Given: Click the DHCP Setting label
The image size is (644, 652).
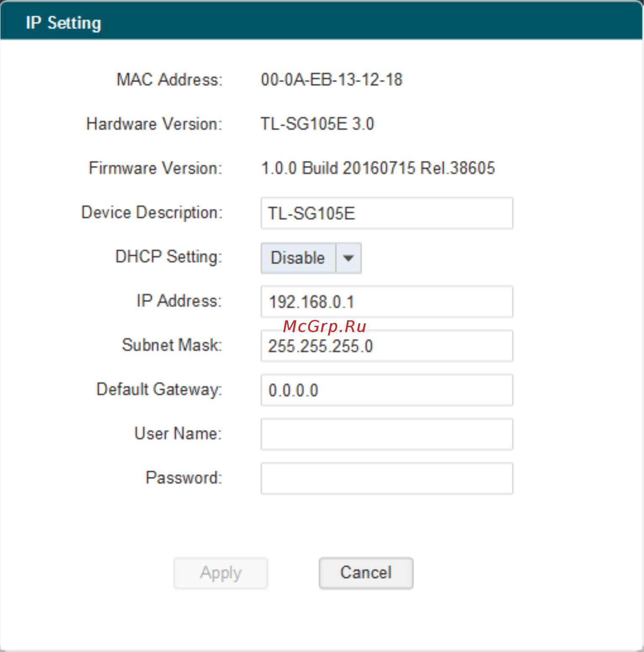Looking at the screenshot, I should click(168, 257).
